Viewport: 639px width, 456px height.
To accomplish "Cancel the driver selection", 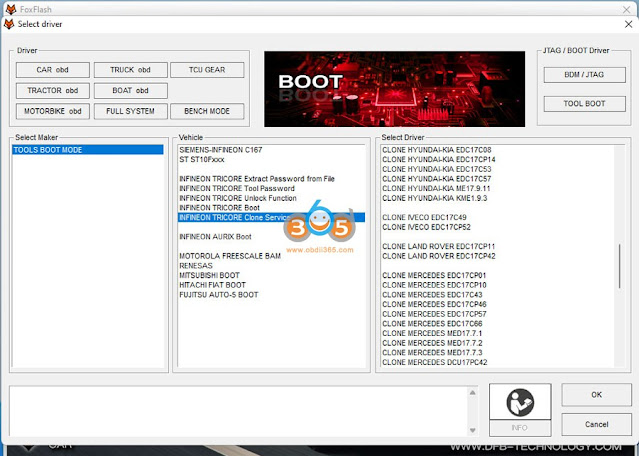I will [x=597, y=424].
